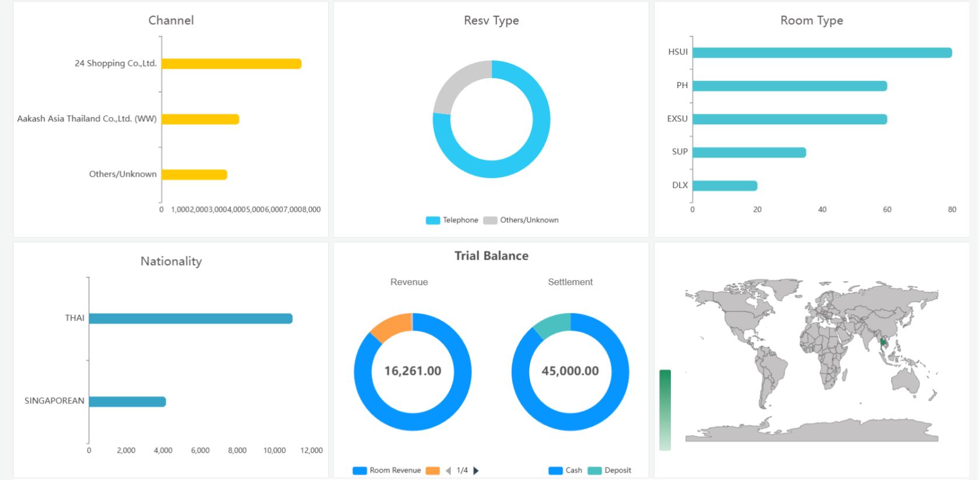Select the SUP room type bar
Image resolution: width=980 pixels, height=480 pixels.
749,153
